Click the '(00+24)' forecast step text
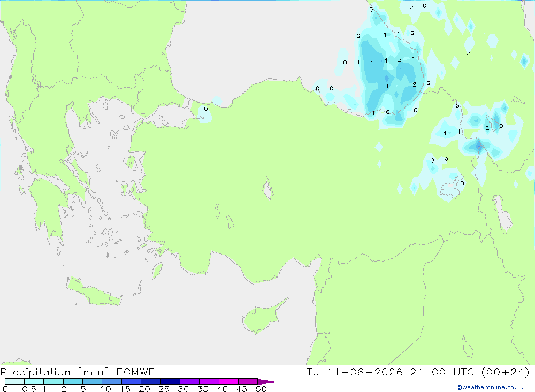The width and height of the screenshot is (535, 392). [x=506, y=372]
